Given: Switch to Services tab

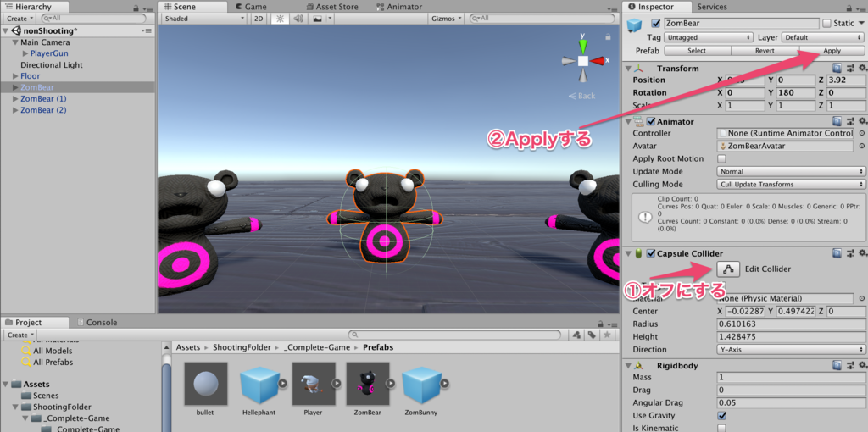Looking at the screenshot, I should [x=712, y=7].
